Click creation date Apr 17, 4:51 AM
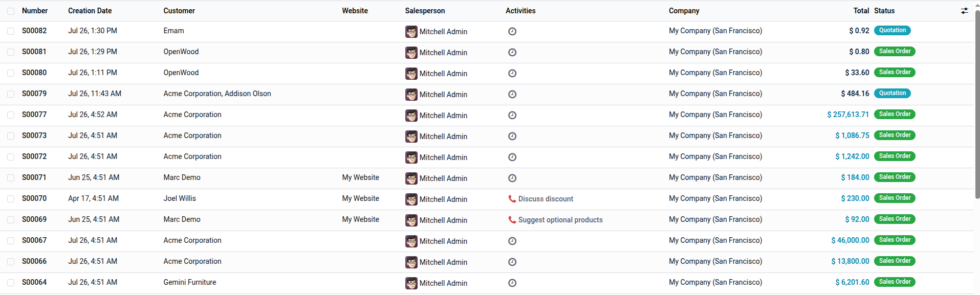Viewport: 980px width, 295px height. [x=93, y=198]
